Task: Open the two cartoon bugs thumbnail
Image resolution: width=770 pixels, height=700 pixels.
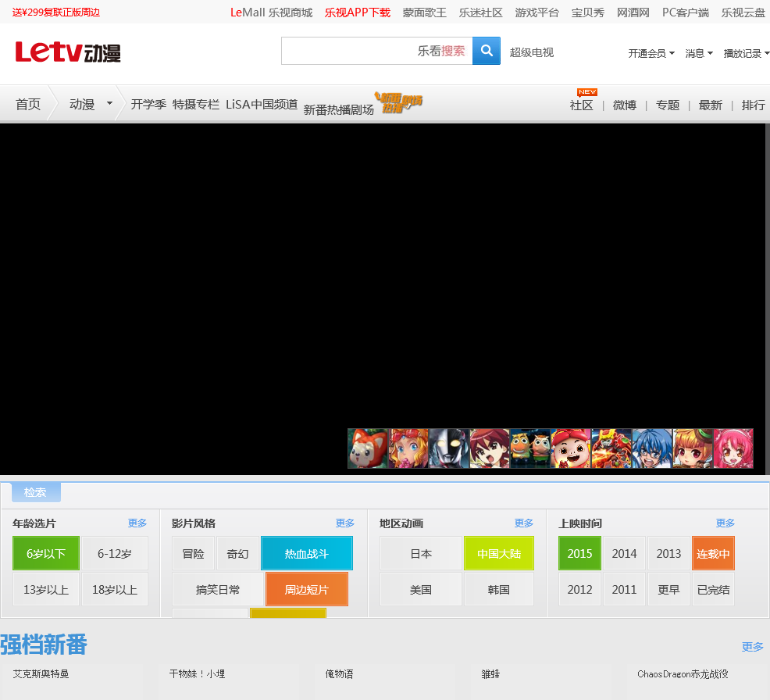Action: [530, 448]
